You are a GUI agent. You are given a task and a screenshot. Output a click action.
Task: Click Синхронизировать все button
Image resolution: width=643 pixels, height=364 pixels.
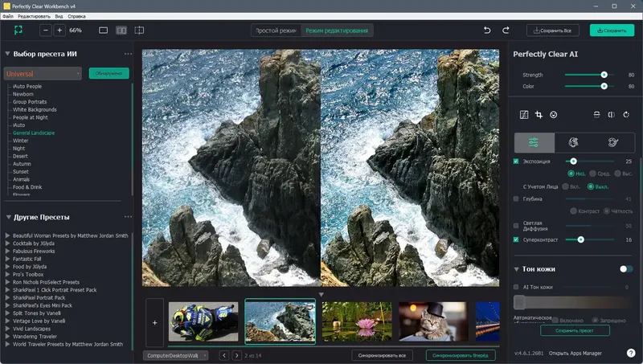click(384, 354)
